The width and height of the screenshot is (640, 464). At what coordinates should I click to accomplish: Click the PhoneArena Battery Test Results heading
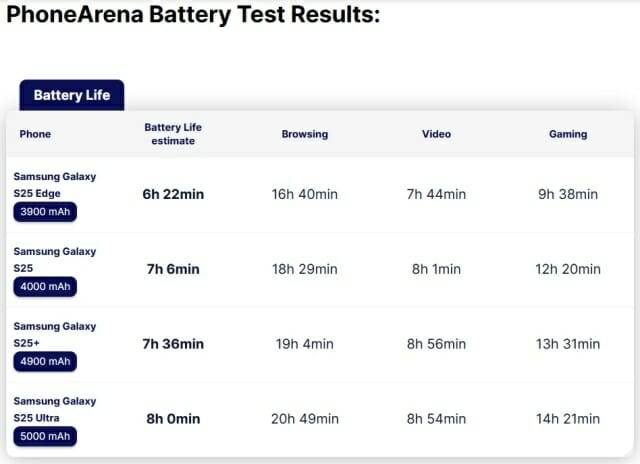pos(193,17)
